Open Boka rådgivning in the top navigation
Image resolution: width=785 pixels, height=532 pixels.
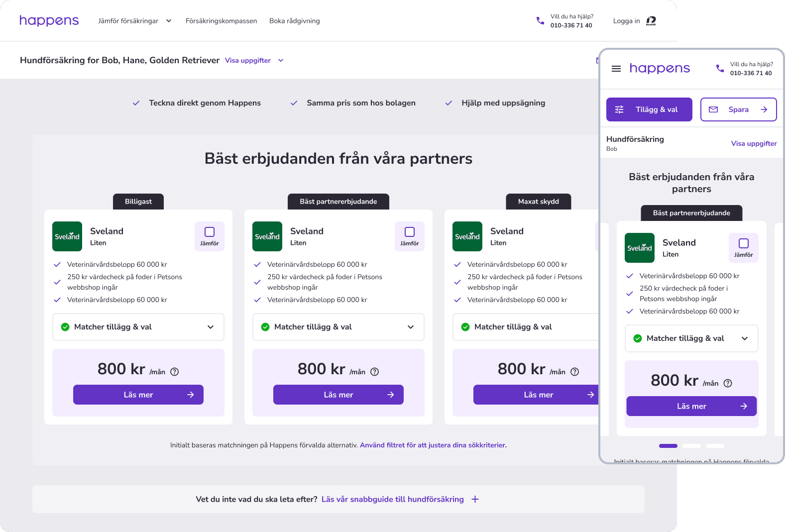[x=295, y=21]
